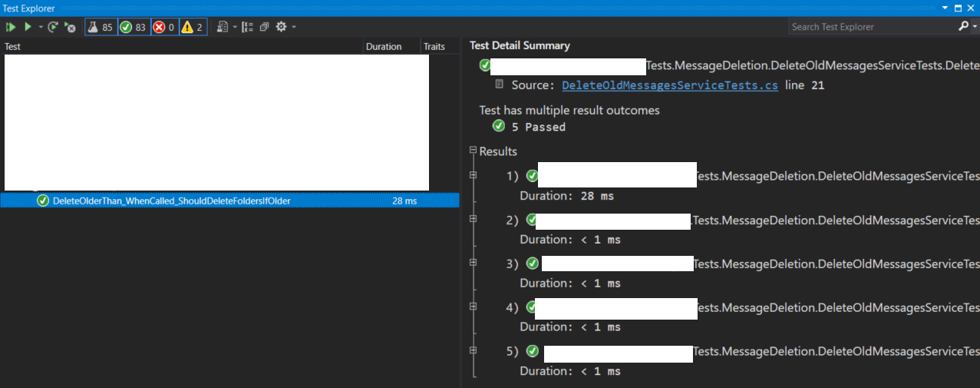
Task: Toggle not-run tests filter showing 2
Action: click(193, 27)
